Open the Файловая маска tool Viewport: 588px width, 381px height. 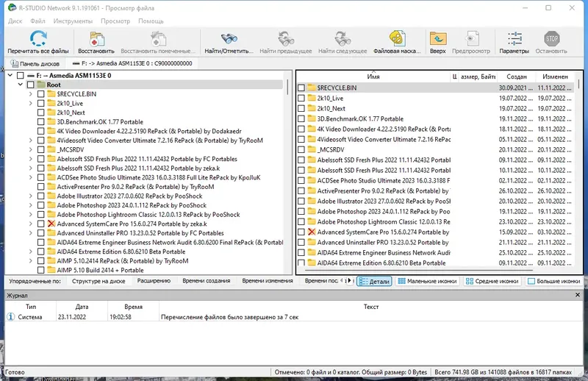coord(397,38)
